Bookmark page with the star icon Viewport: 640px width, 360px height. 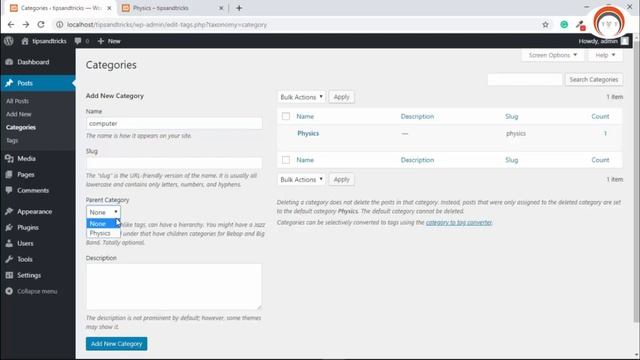(x=545, y=24)
